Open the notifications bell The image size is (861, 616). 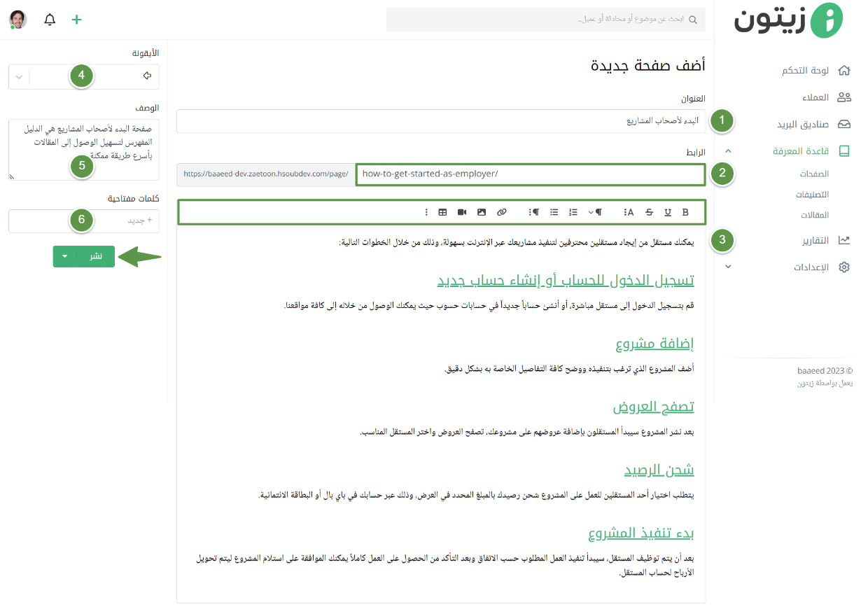(x=50, y=20)
